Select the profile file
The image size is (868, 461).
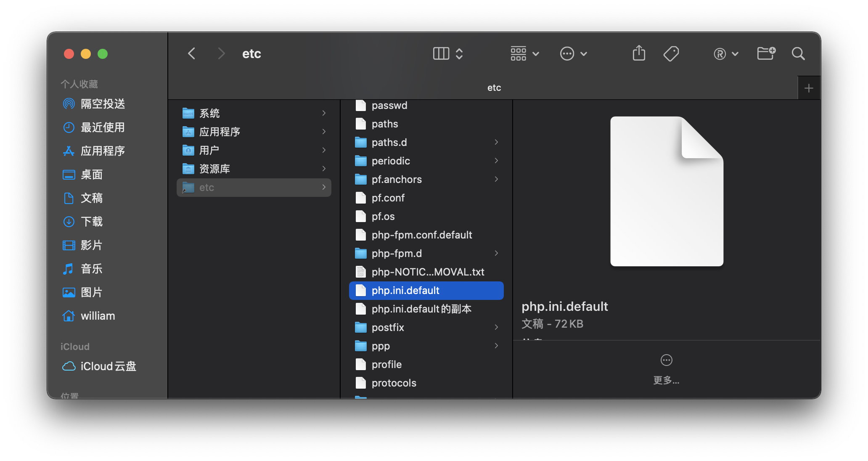pos(426,365)
